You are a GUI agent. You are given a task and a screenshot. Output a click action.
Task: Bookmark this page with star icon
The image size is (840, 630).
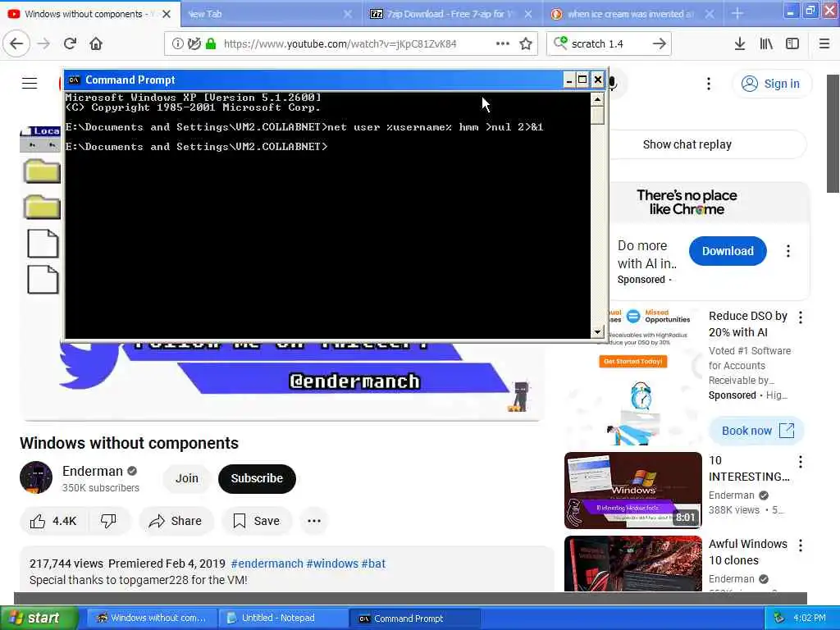tap(526, 43)
